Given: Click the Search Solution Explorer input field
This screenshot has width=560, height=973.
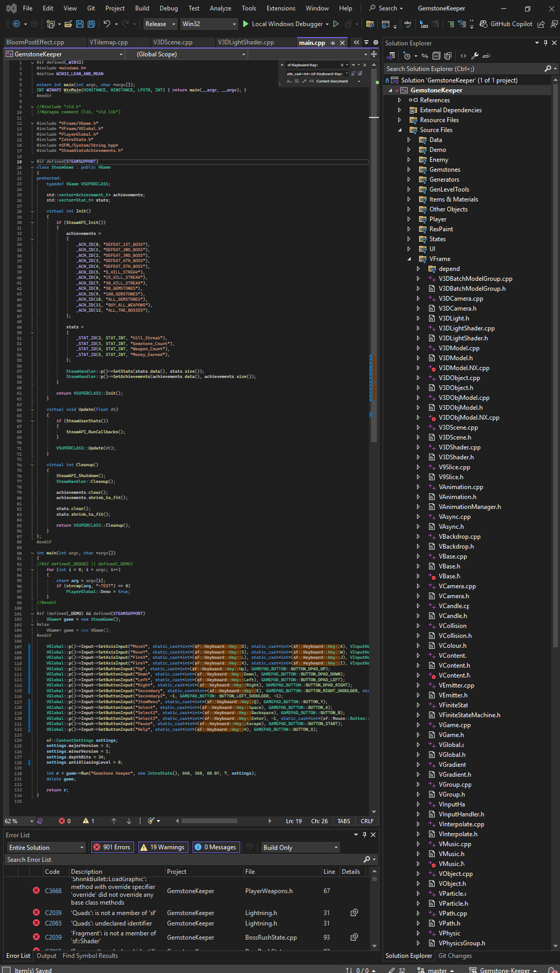Looking at the screenshot, I should [463, 69].
